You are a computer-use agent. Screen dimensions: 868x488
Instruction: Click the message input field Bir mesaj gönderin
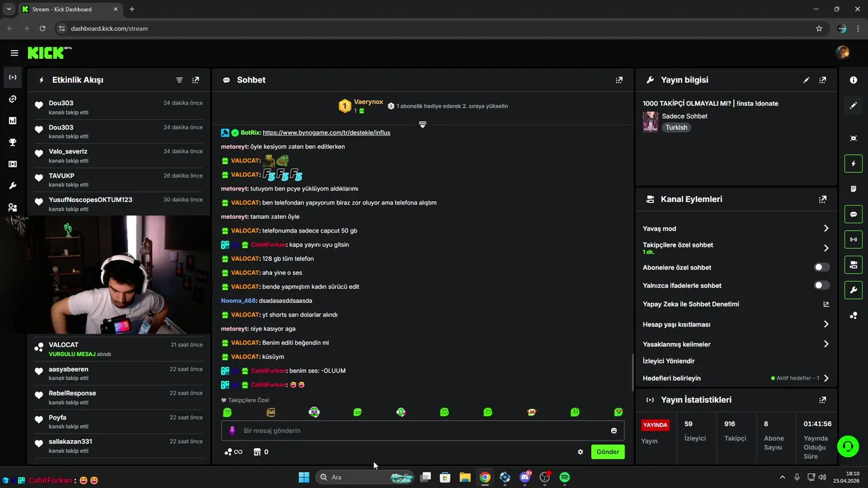422,430
